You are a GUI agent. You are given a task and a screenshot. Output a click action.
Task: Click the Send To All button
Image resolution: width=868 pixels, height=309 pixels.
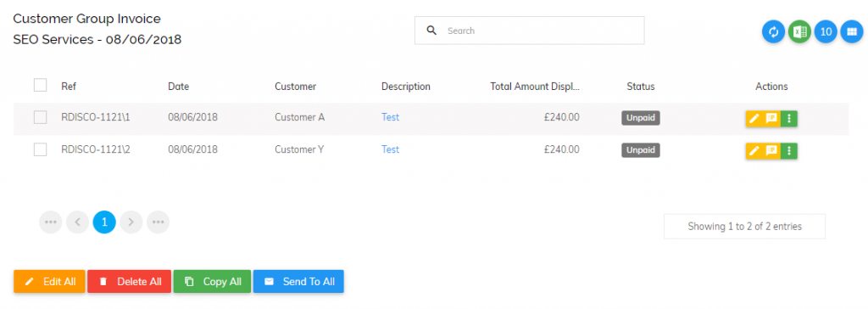[299, 281]
